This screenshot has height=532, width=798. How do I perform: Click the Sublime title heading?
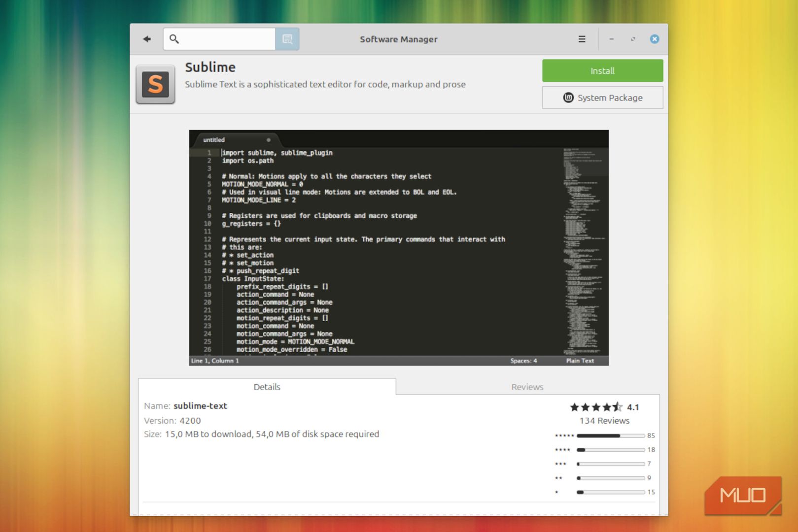(210, 67)
